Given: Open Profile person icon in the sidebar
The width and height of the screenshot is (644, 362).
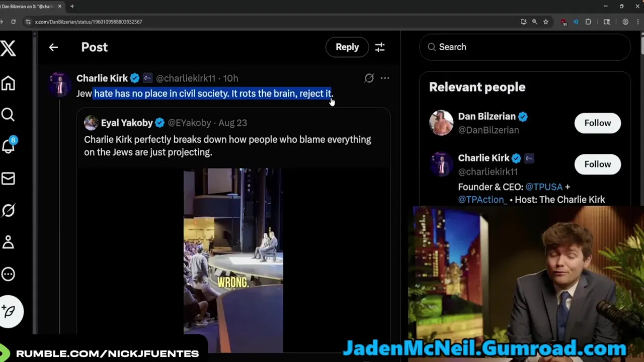Looking at the screenshot, I should coord(8,242).
